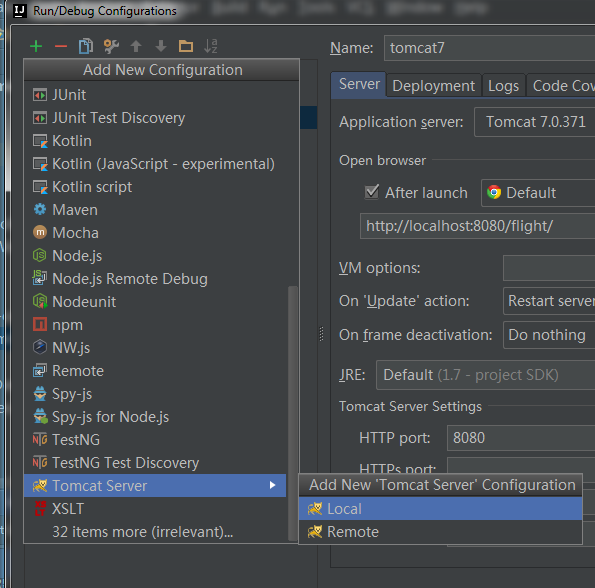The height and width of the screenshot is (588, 595).
Task: Click the Remote configuration icon in list
Action: (x=40, y=371)
